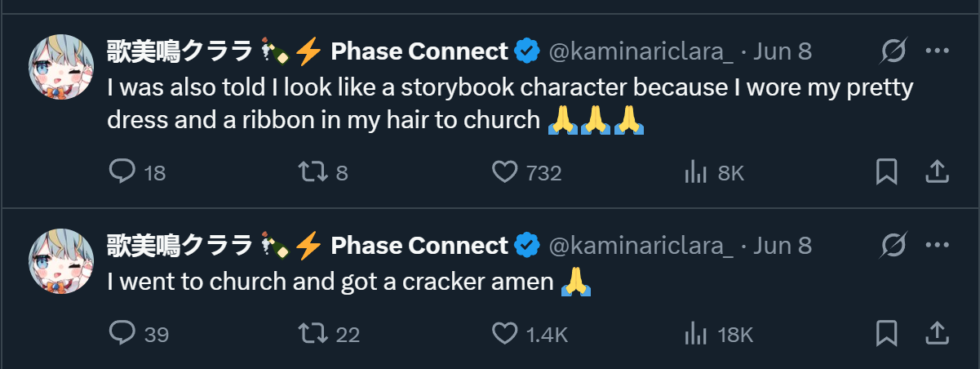Repost the tweet with 22 reposts
Viewport: 980px width, 369px height.
click(313, 333)
